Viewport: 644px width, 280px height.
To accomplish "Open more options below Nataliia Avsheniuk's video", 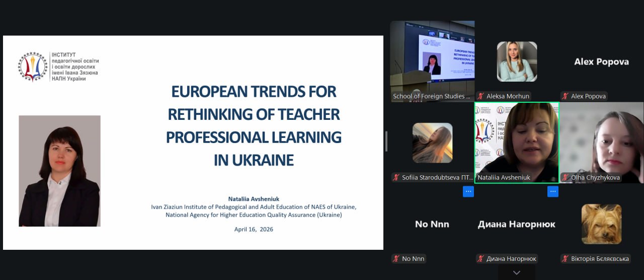I will tap(553, 191).
